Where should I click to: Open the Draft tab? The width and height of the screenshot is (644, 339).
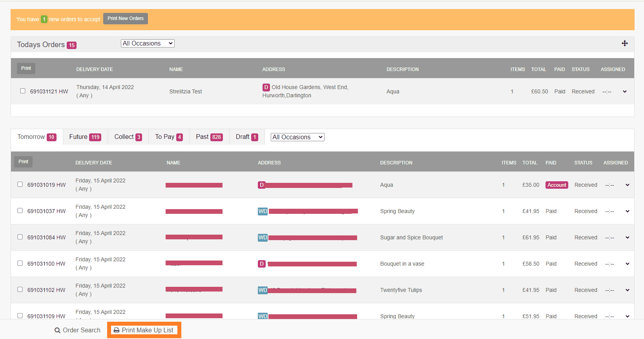coord(247,137)
